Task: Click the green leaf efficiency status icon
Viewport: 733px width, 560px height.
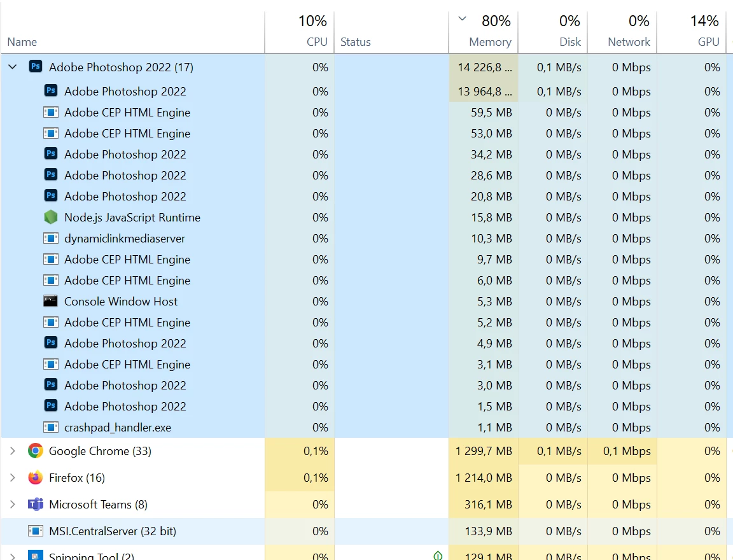Action: click(x=438, y=556)
